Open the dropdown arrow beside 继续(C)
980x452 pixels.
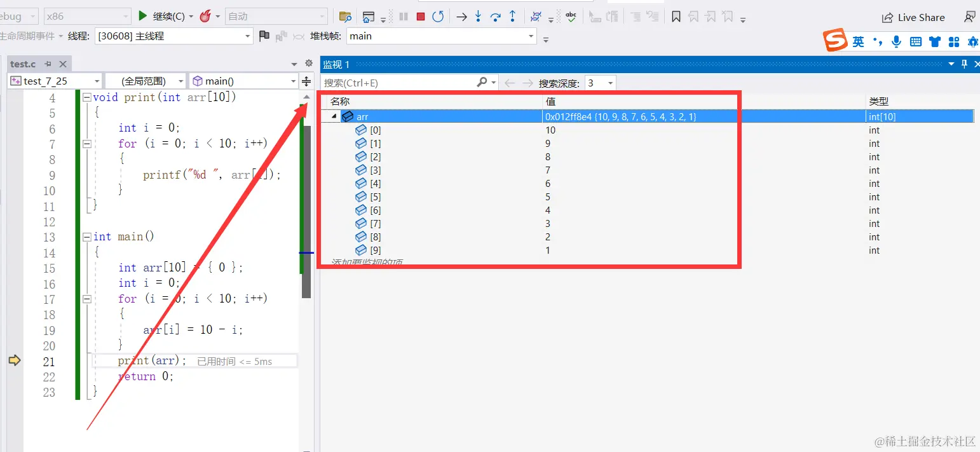[191, 17]
